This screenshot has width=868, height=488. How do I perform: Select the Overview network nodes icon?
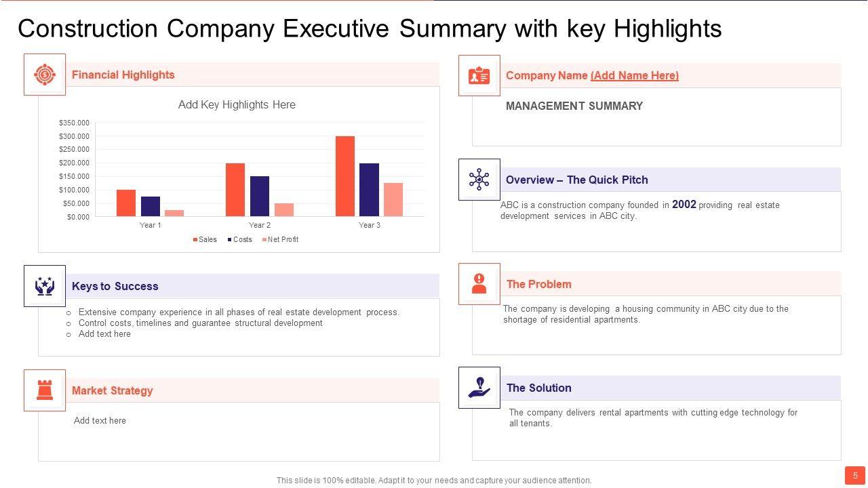(479, 180)
